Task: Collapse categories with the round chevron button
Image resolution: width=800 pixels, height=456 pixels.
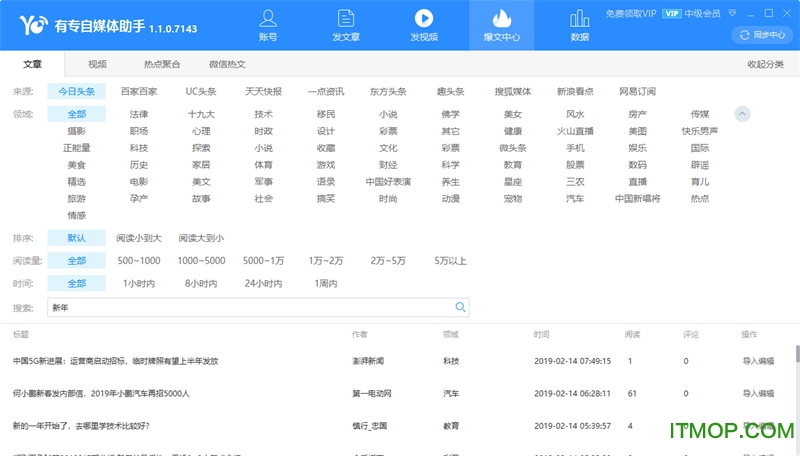Action: coord(742,114)
